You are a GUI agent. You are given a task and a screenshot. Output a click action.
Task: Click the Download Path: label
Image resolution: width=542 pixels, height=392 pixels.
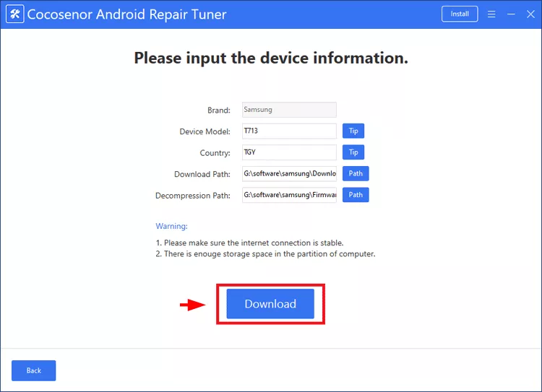(x=202, y=175)
